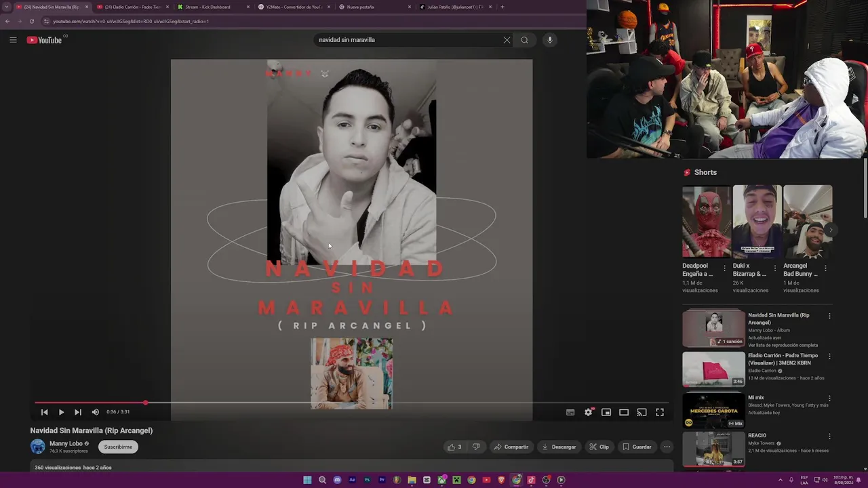The width and height of the screenshot is (868, 488).
Task: Go back in browser history
Action: (x=7, y=21)
